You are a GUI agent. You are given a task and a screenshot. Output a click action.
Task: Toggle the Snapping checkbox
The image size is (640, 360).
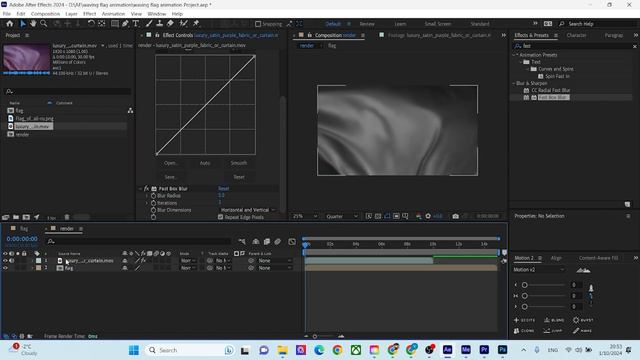(258, 24)
